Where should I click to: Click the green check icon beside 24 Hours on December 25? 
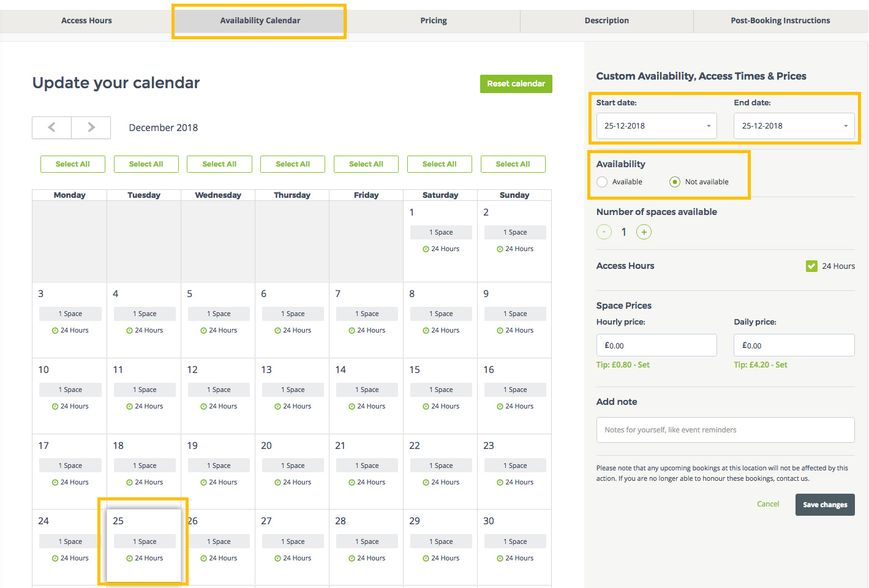tap(129, 558)
